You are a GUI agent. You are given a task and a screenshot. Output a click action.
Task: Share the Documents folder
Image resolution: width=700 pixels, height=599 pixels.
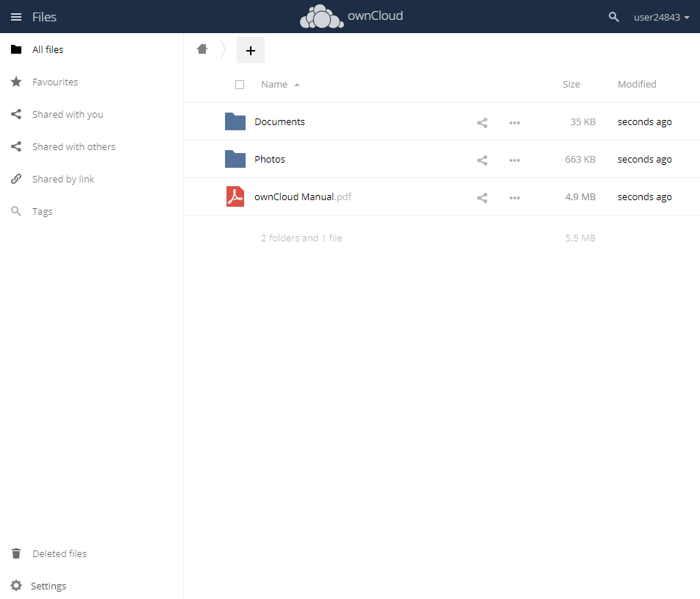(482, 122)
